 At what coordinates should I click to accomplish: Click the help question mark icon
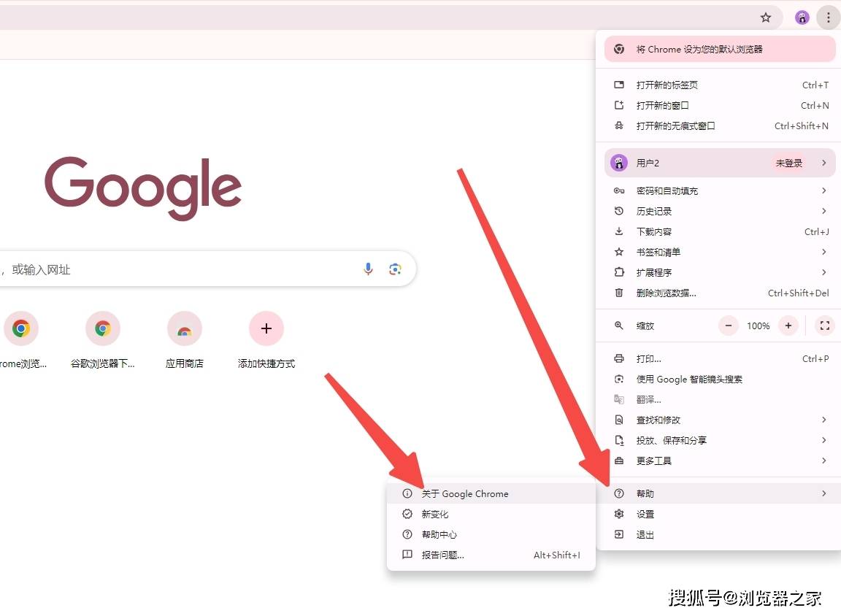coord(619,493)
